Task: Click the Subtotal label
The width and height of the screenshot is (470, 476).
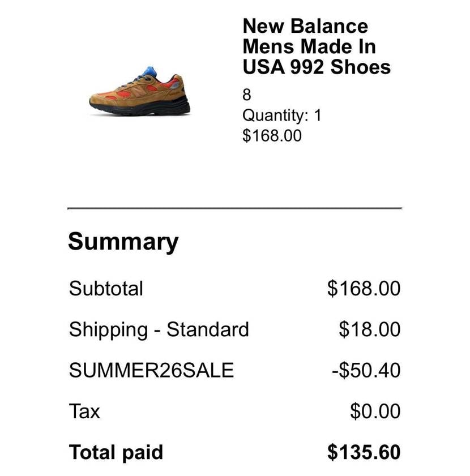Action: (106, 288)
